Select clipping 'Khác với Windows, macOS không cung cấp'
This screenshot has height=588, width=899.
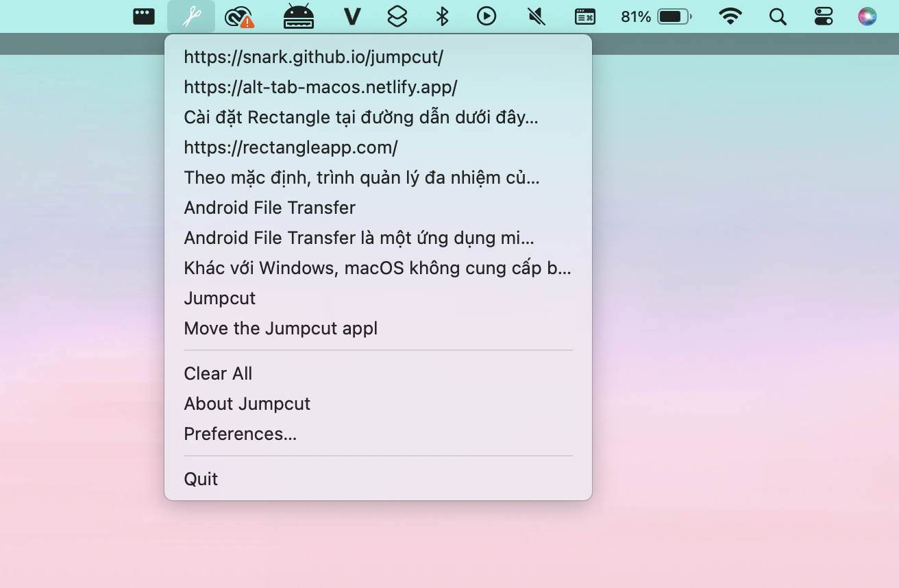coord(378,268)
